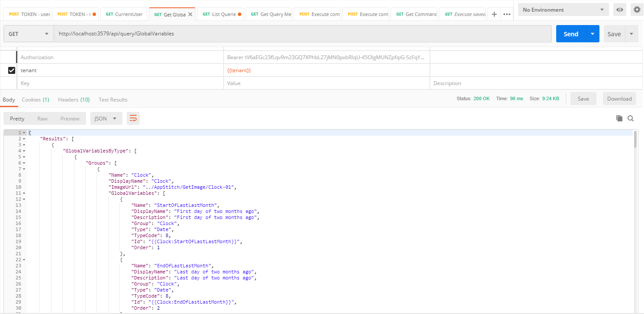Open the List Queries request tab
This screenshot has height=314, width=644.
(221, 14)
